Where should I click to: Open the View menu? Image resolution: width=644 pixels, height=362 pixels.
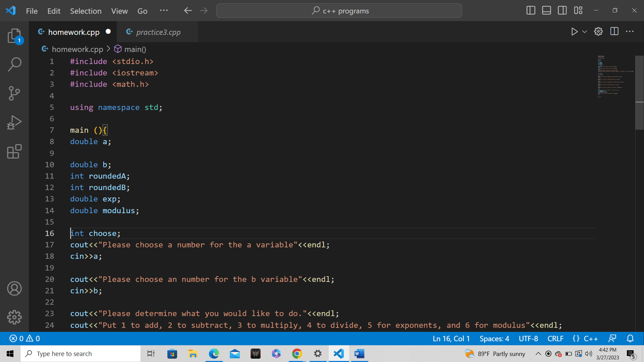pos(119,11)
